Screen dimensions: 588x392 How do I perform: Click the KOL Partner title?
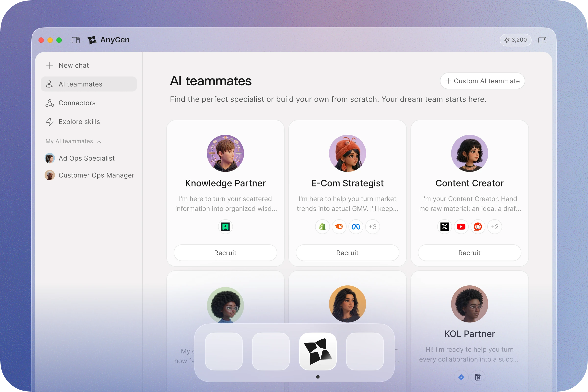click(x=469, y=334)
